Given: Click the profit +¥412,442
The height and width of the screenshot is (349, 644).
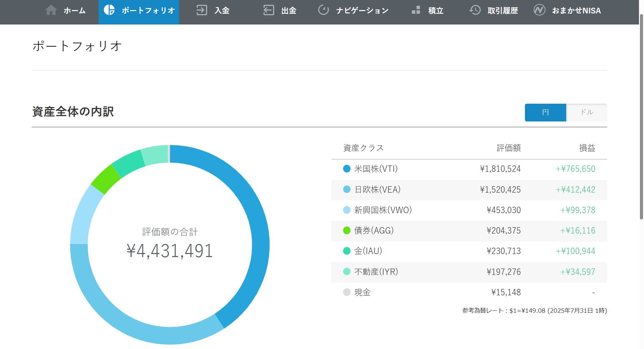Looking at the screenshot, I should (x=576, y=190).
